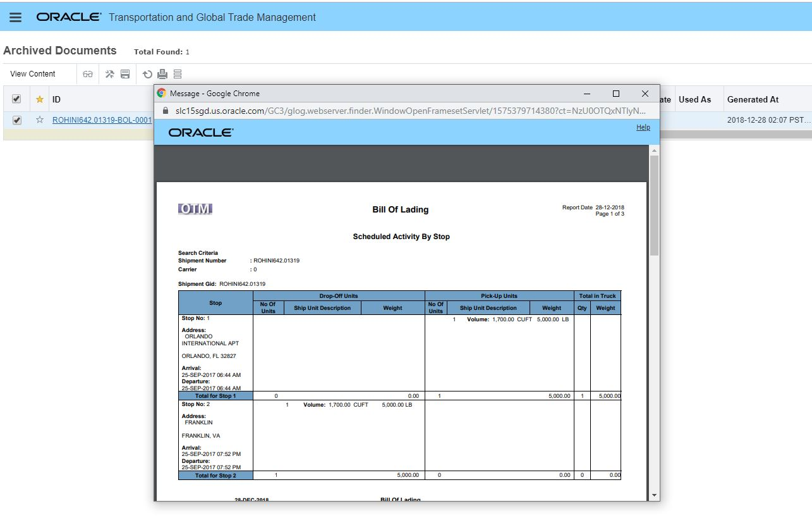Click the Generated At value 2018-12-28 02:07 PST
Image resolution: width=812 pixels, height=530 pixels.
(x=768, y=120)
